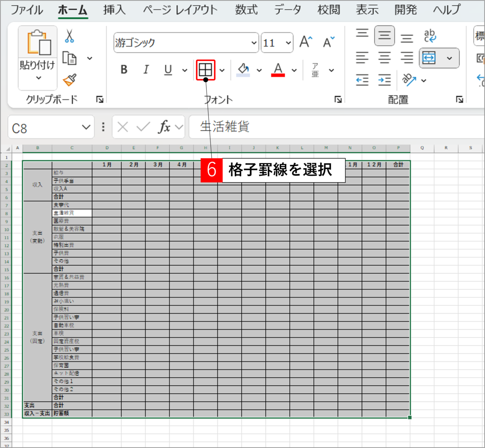The image size is (485, 448).
Task: Click the 光熱費 cell
Action: tap(72, 285)
